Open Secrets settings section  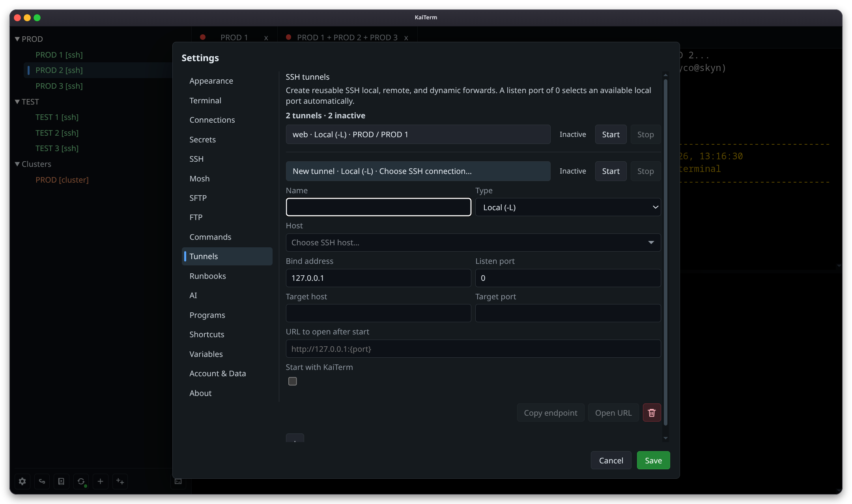click(x=227, y=140)
